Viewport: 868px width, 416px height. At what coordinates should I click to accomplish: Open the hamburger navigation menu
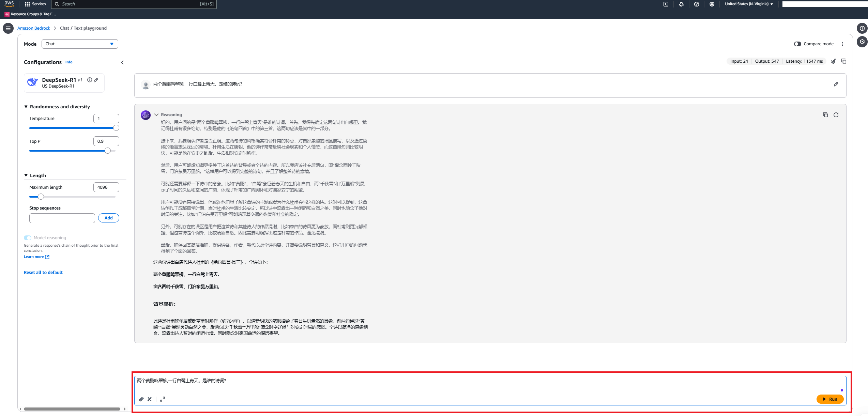click(x=8, y=28)
